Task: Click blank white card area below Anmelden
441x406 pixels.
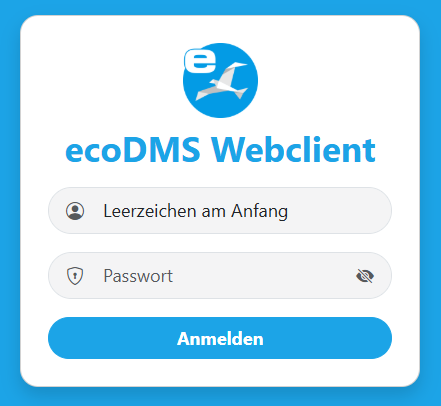Action: [220, 372]
